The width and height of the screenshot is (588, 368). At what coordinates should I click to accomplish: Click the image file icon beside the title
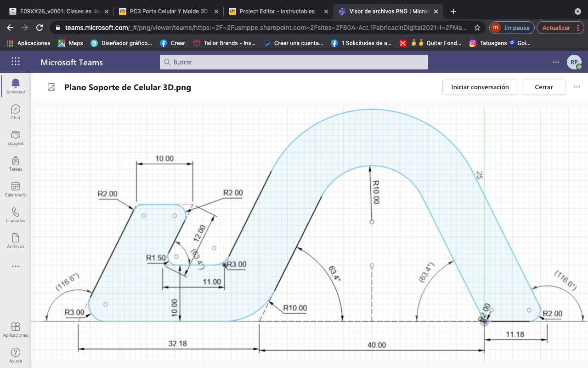(51, 87)
